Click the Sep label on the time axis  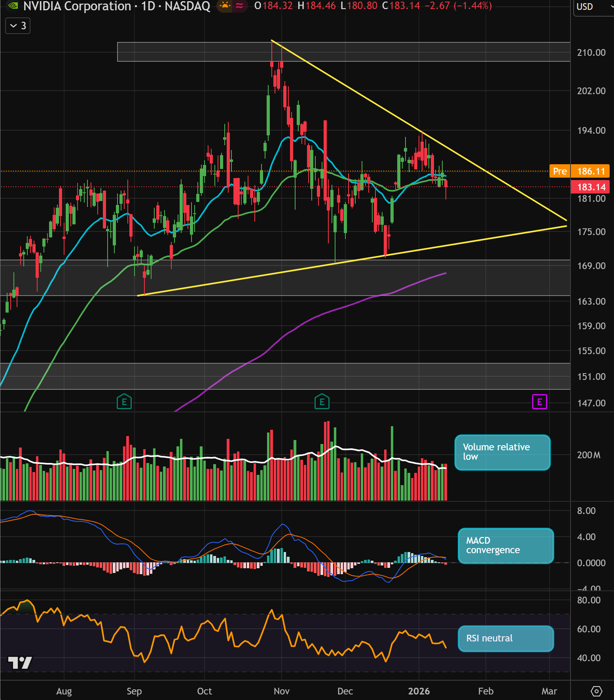(134, 691)
